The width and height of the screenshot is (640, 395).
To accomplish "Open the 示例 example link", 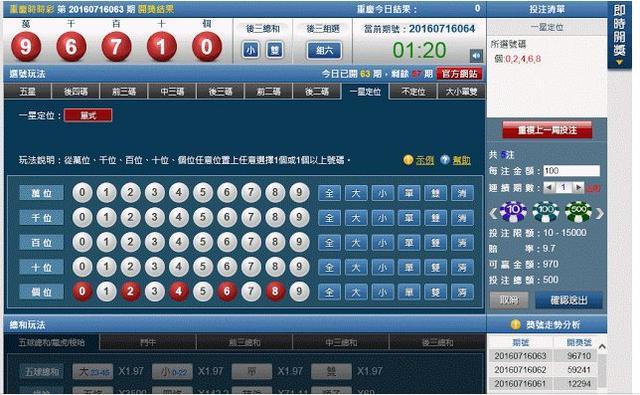I will 424,160.
